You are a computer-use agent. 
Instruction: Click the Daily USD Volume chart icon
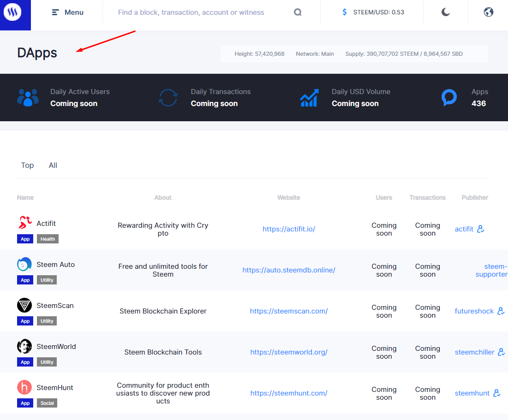(309, 97)
